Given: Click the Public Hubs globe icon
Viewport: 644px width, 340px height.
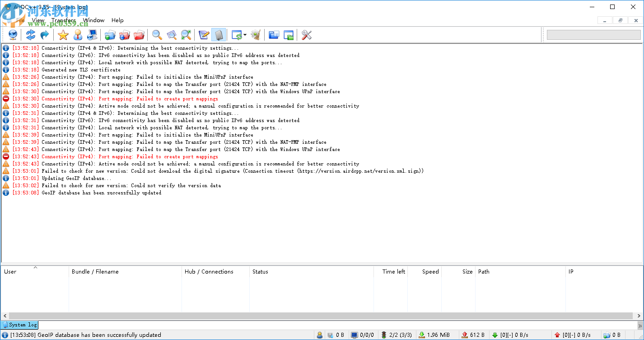Looking at the screenshot, I should tap(13, 35).
